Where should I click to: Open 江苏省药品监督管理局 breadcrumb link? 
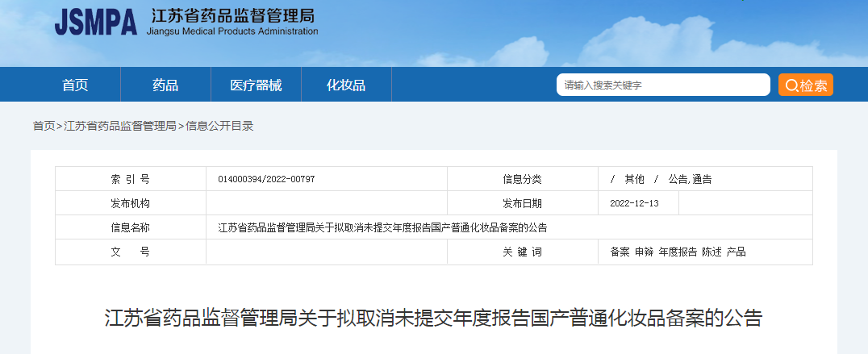pos(120,126)
